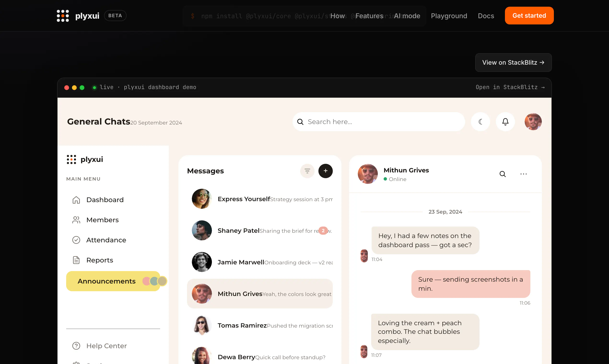Image resolution: width=609 pixels, height=364 pixels.
Task: Open the Tomas Ramirez conversation
Action: click(x=260, y=325)
